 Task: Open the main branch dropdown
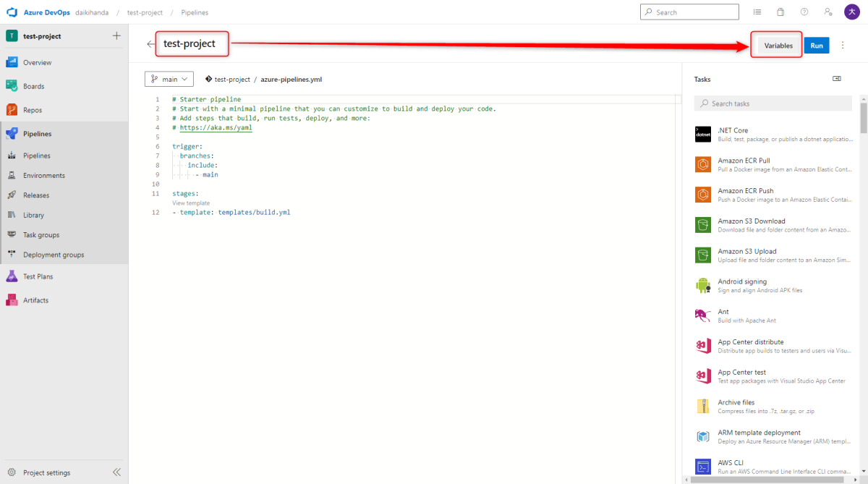click(x=169, y=79)
